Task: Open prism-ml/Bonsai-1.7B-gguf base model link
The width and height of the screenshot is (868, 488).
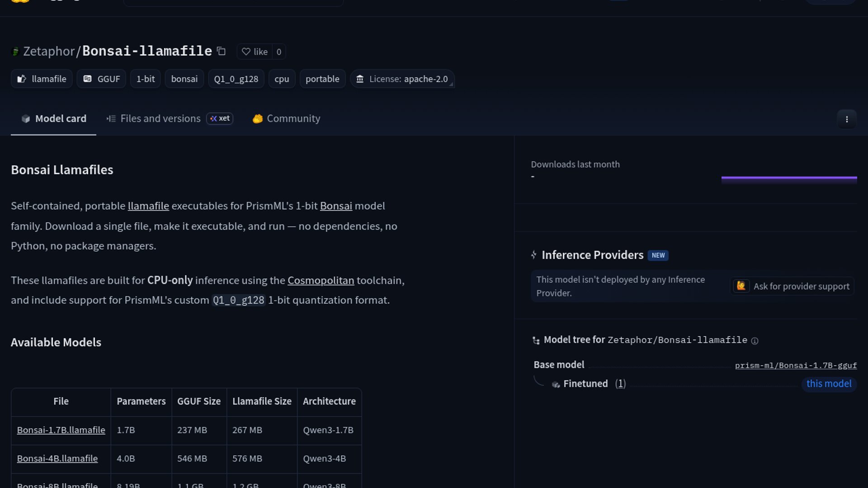Action: [795, 366]
